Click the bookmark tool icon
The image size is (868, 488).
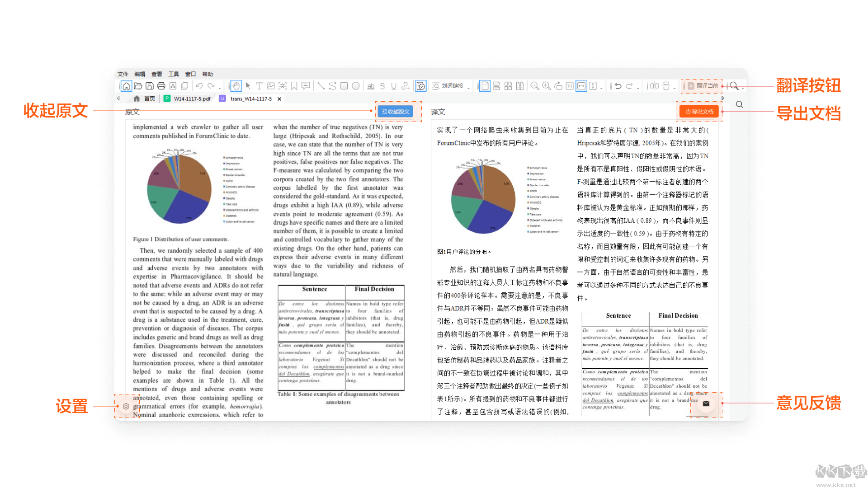point(294,86)
